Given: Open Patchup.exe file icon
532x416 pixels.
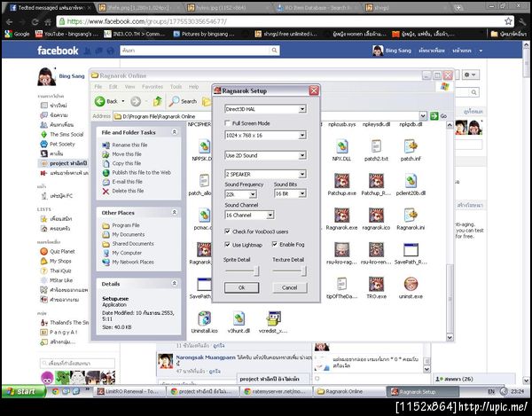Looking at the screenshot, I should [341, 181].
